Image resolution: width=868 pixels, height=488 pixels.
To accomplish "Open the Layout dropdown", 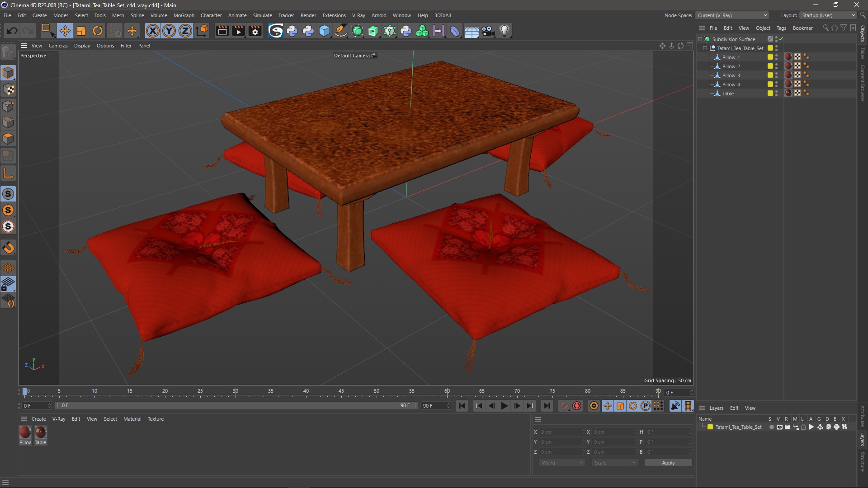I will pos(828,15).
